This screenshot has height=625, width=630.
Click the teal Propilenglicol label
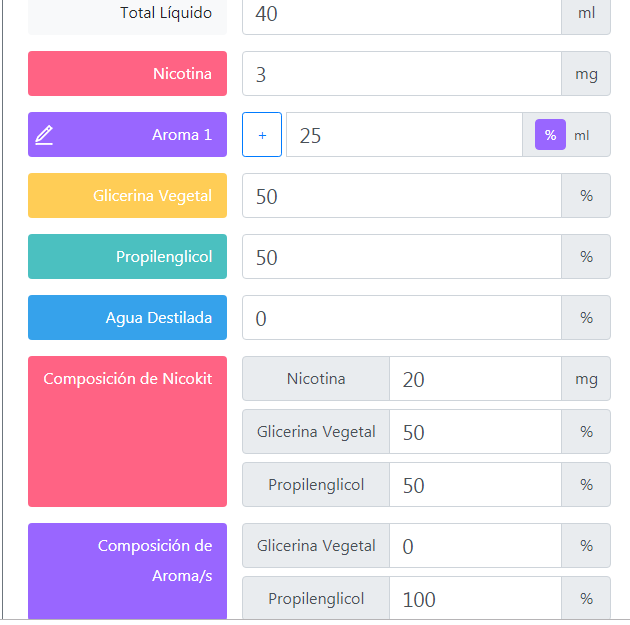128,257
